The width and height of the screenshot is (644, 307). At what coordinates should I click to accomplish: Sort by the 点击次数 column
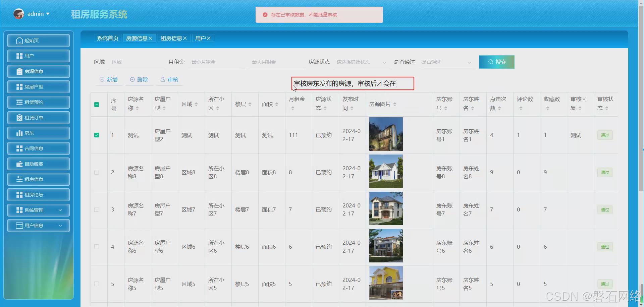[499, 108]
